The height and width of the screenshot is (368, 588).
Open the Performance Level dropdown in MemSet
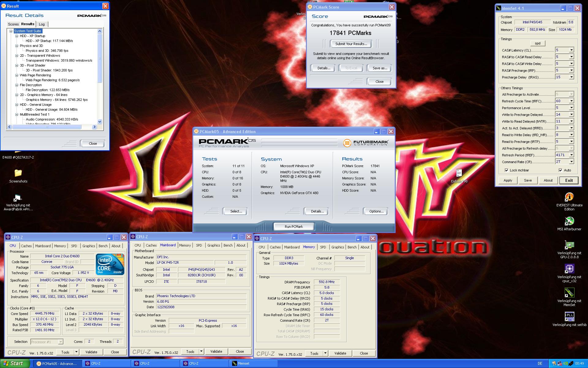tap(571, 108)
